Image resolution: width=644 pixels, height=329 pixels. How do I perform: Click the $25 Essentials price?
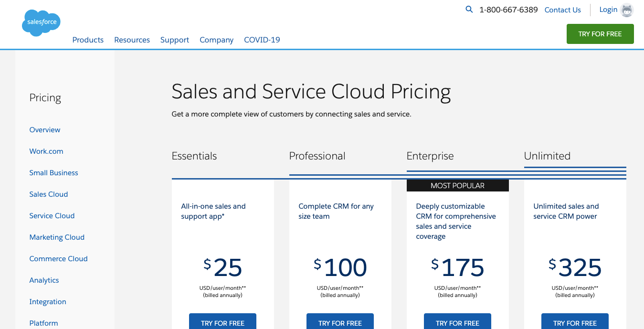[x=223, y=267]
